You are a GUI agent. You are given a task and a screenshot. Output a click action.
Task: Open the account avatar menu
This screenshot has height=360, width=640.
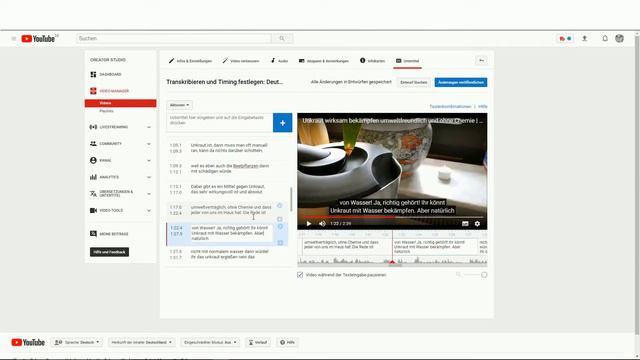(x=620, y=38)
